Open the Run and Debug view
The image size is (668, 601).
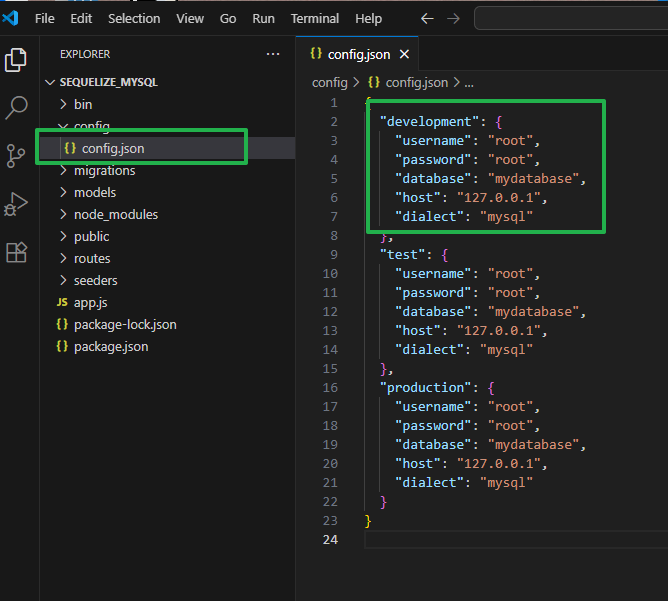click(16, 204)
